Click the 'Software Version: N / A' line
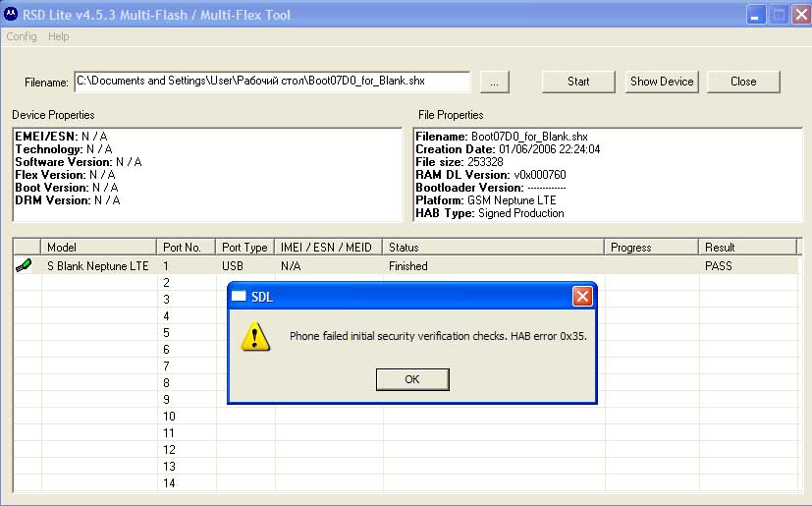Viewport: 812px width, 506px height. pyautogui.click(x=79, y=162)
